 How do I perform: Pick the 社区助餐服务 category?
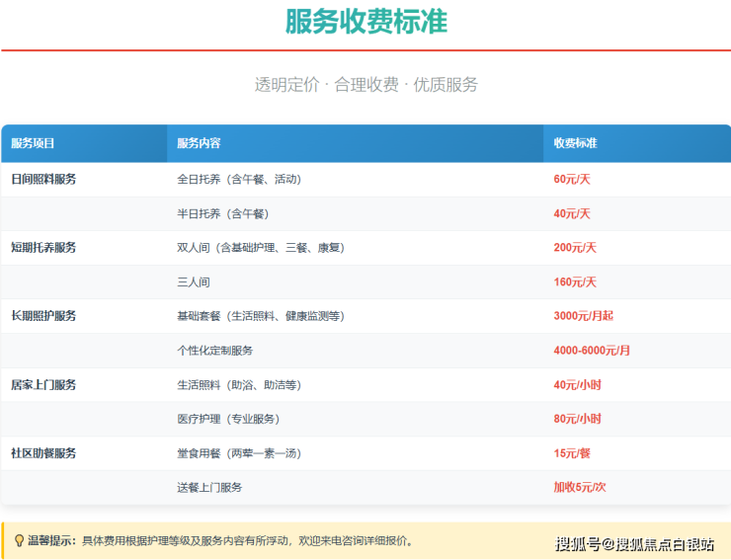coord(43,453)
